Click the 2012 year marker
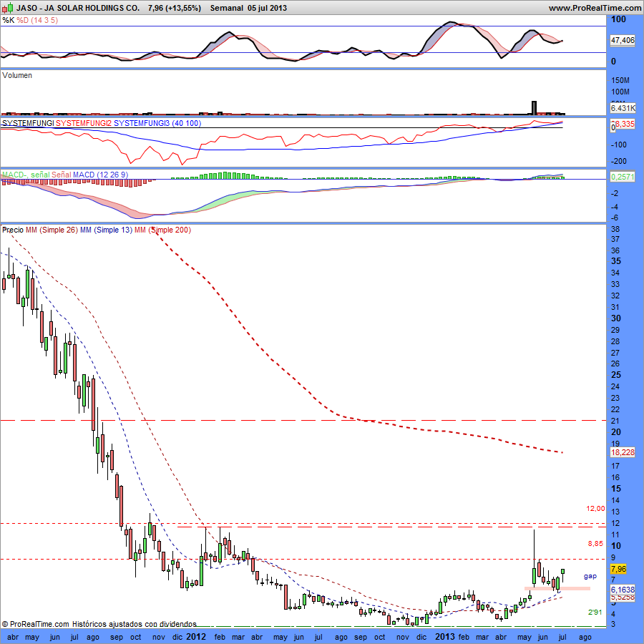 point(196,637)
